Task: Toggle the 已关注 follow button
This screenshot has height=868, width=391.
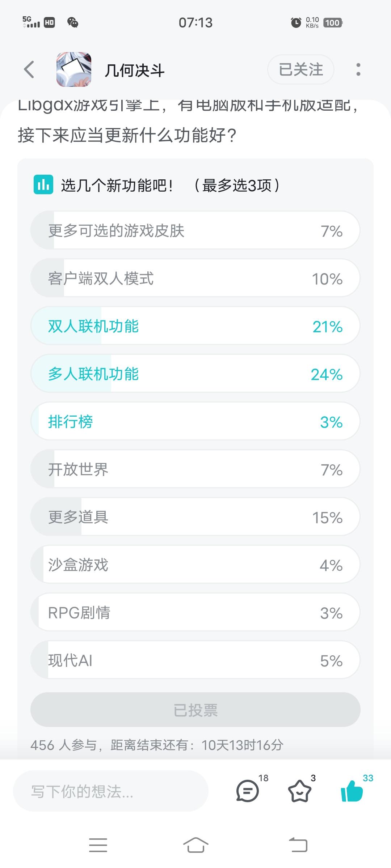Action: [x=300, y=69]
